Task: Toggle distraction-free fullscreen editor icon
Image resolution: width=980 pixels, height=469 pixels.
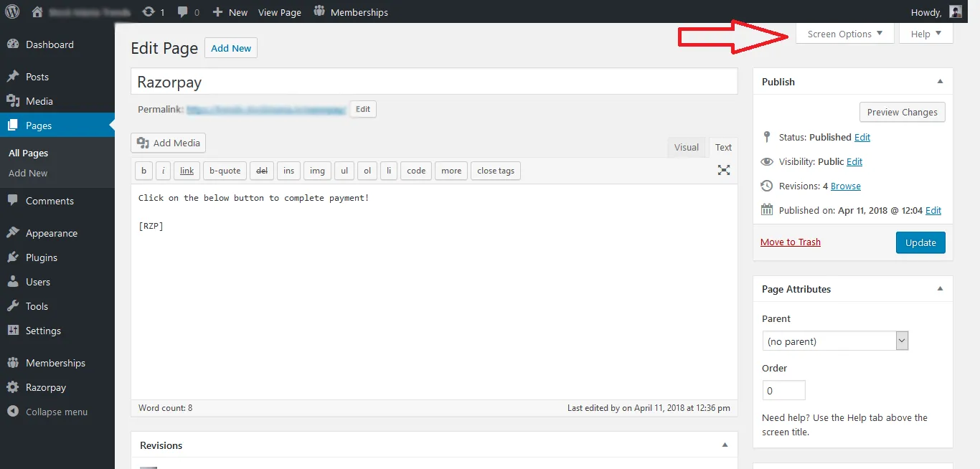Action: [x=724, y=170]
